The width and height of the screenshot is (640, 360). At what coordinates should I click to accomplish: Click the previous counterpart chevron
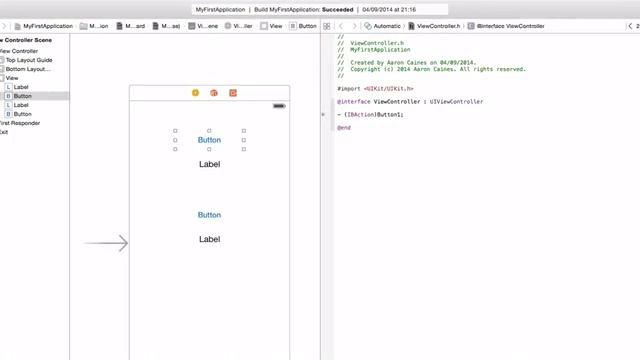click(x=630, y=26)
